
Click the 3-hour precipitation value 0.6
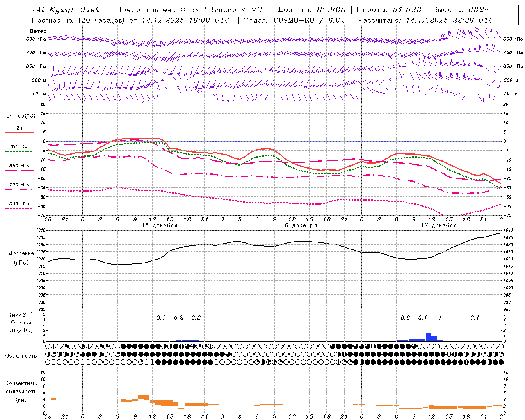(405, 318)
